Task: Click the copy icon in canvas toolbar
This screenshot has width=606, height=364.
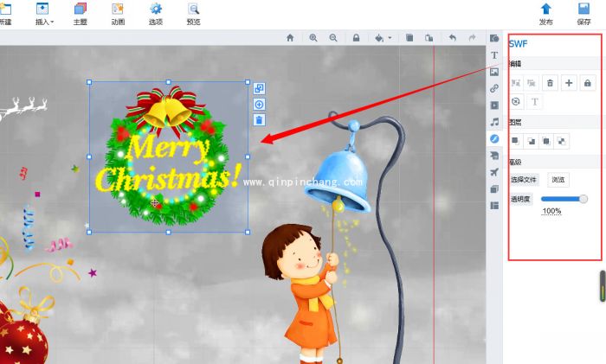Action: point(409,38)
